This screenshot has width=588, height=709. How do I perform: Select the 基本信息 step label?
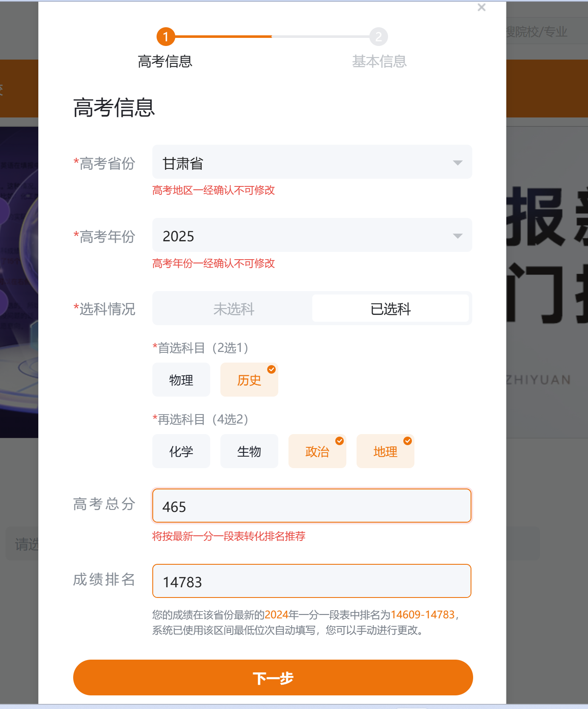379,62
